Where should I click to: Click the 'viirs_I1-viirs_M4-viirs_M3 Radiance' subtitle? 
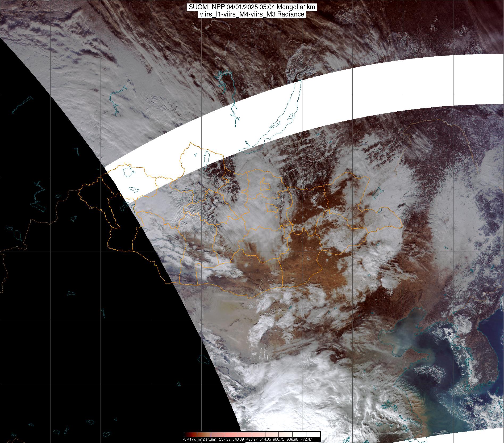[x=252, y=14]
